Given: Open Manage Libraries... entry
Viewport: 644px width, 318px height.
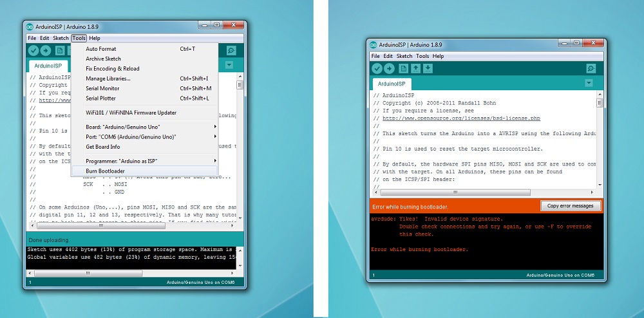Looking at the screenshot, I should [x=144, y=79].
